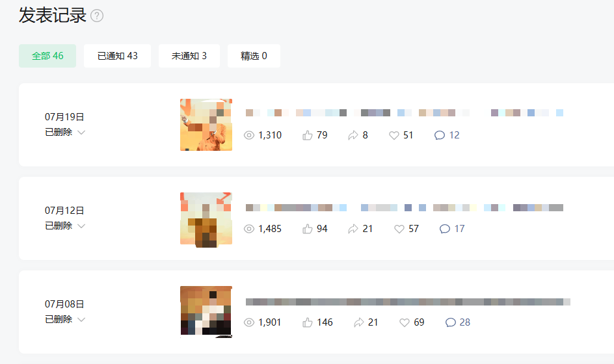Click the thumbs-up icon showing 94 likes
The height and width of the screenshot is (364, 614).
click(x=308, y=229)
